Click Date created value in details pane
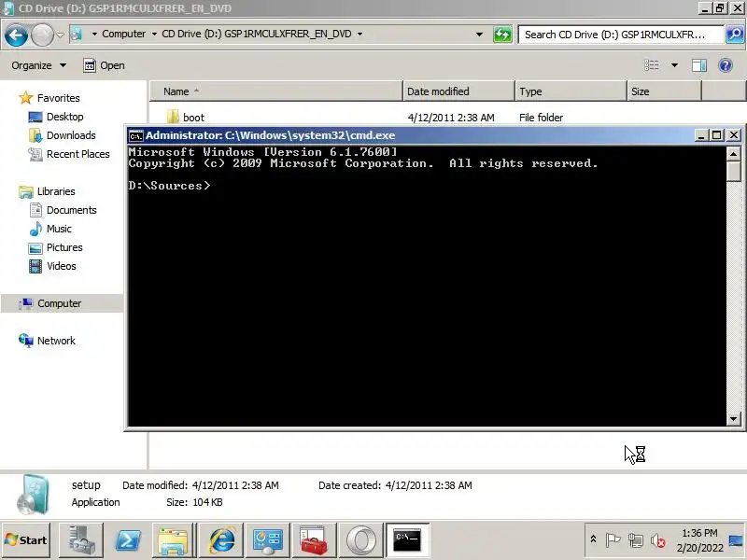 429,485
